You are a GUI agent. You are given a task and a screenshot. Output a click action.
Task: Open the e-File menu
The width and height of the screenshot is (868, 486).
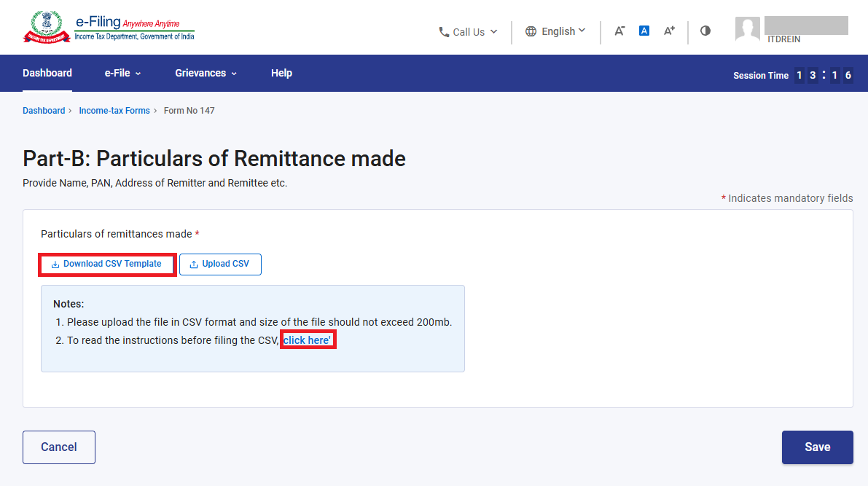coord(122,73)
